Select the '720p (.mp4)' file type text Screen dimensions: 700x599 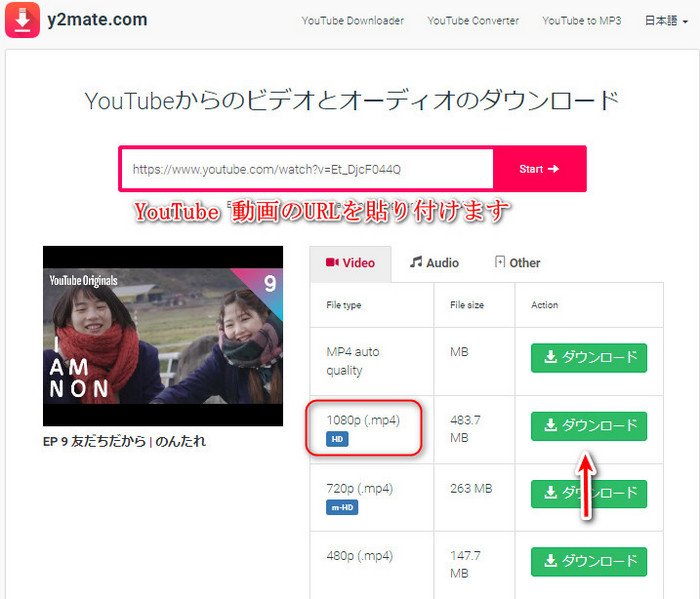[359, 489]
